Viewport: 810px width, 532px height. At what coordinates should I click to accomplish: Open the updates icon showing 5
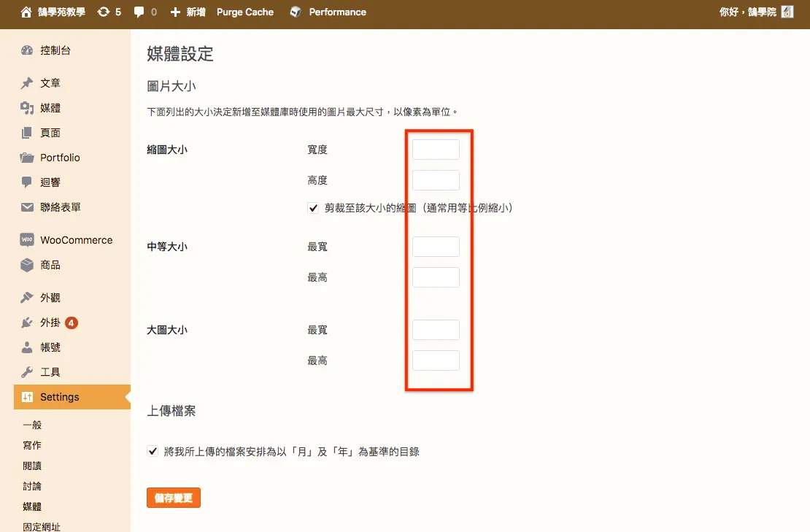[x=104, y=12]
